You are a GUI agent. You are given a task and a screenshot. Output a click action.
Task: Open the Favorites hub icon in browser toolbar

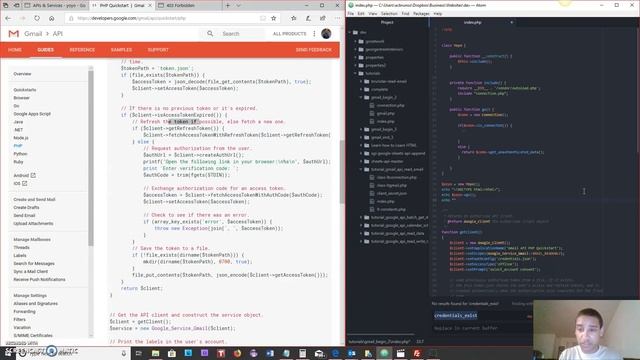click(x=293, y=18)
